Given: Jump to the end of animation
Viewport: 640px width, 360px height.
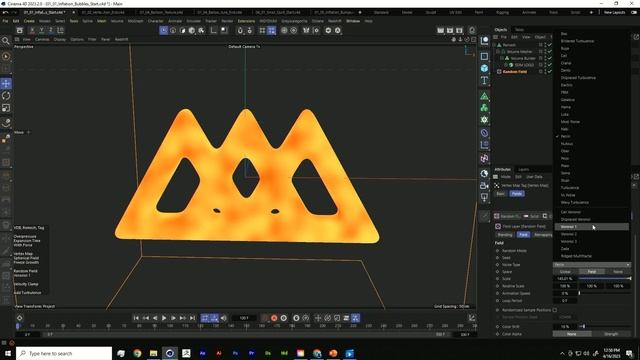Looking at the screenshot, I should [x=192, y=318].
